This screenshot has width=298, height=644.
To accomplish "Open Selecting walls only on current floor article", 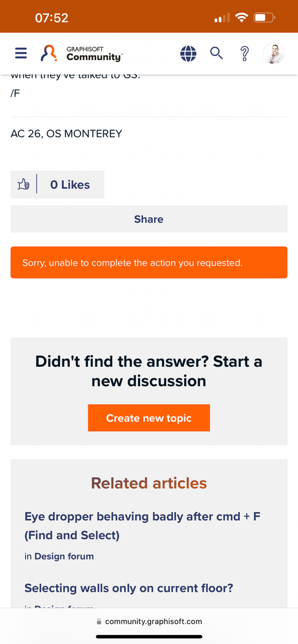I will pyautogui.click(x=128, y=588).
